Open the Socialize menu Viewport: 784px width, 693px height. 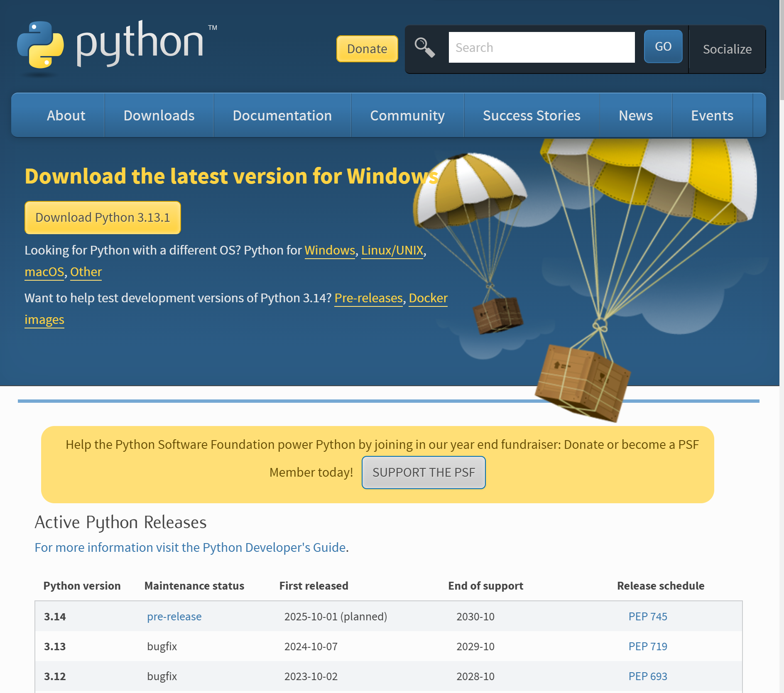(x=727, y=49)
